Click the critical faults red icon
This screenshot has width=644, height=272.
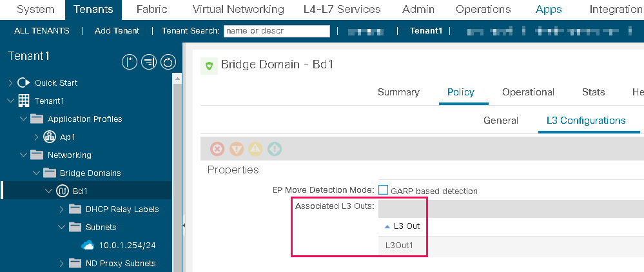pos(217,149)
